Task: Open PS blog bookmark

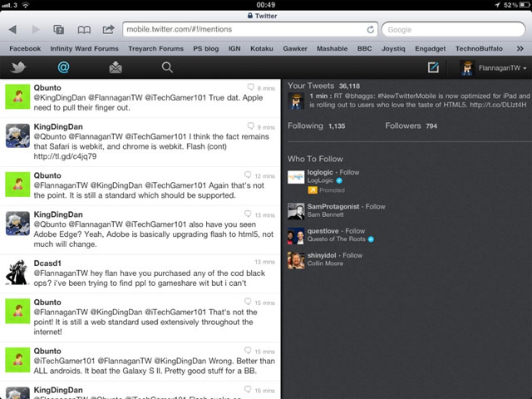Action: click(x=206, y=48)
